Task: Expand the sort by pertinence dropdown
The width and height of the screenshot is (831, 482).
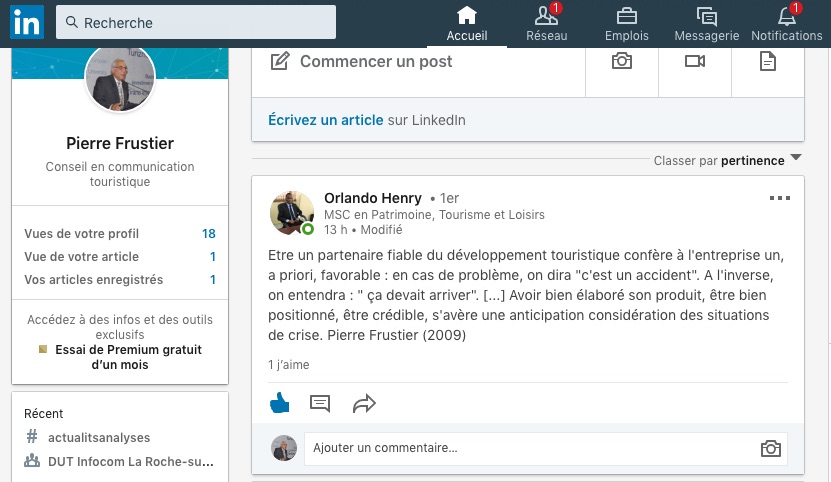Action: [796, 159]
